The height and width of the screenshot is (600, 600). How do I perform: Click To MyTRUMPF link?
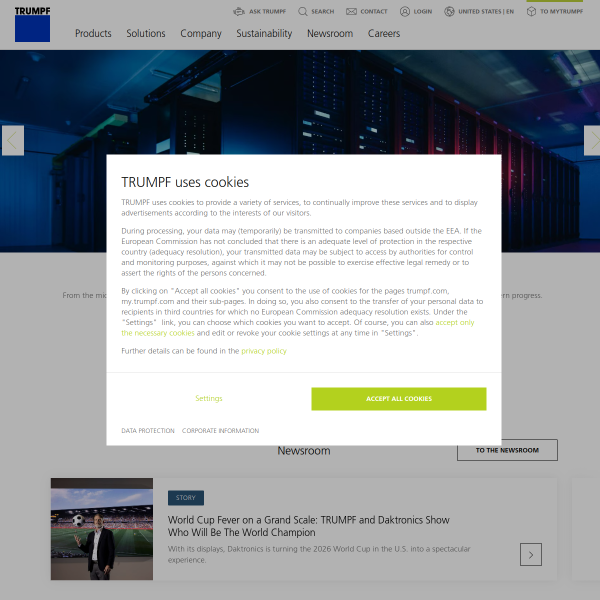coord(561,11)
